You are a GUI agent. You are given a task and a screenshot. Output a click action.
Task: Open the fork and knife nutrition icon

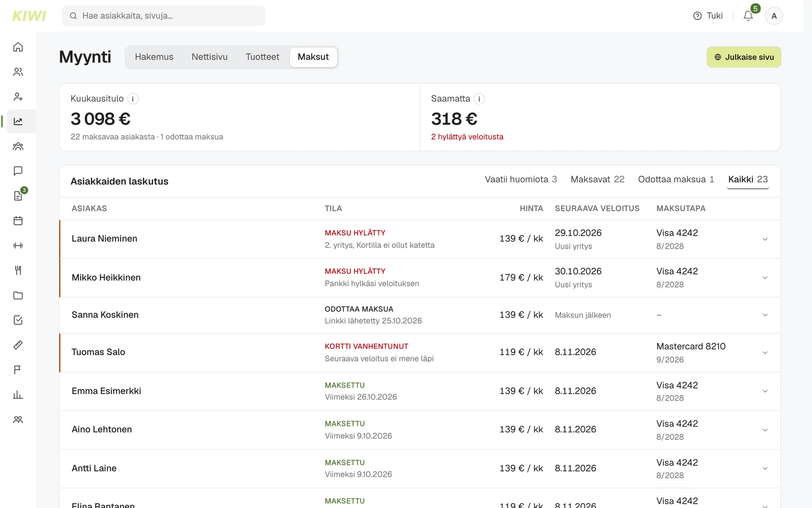point(18,270)
